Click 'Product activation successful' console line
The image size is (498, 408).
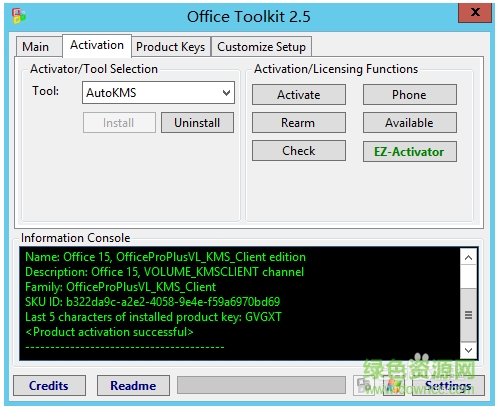(109, 332)
